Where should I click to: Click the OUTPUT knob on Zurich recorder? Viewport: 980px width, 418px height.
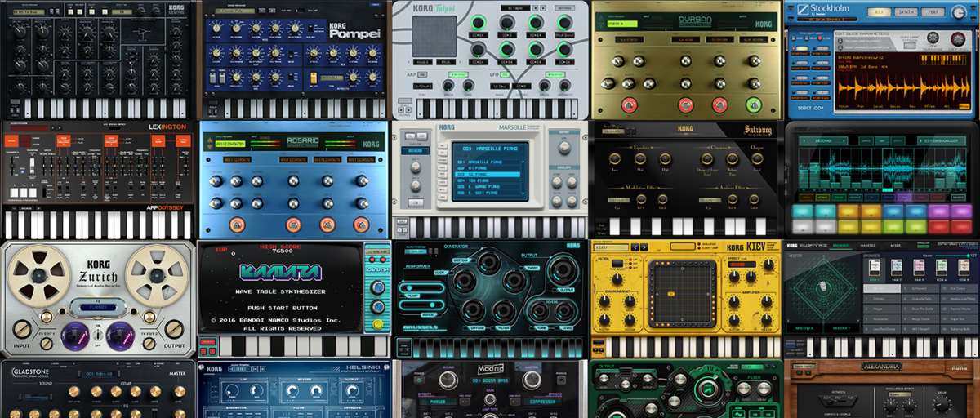[174, 329]
